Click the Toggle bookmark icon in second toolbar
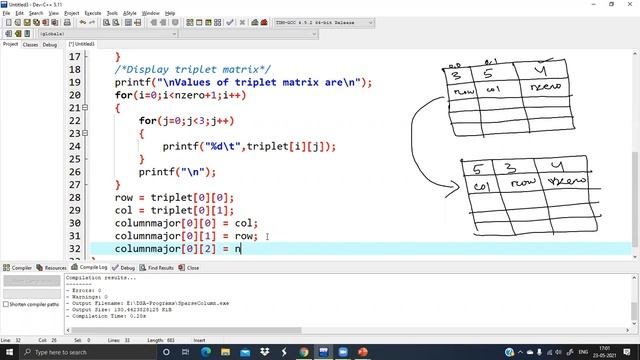640x360 pixels. pyautogui.click(x=18, y=33)
